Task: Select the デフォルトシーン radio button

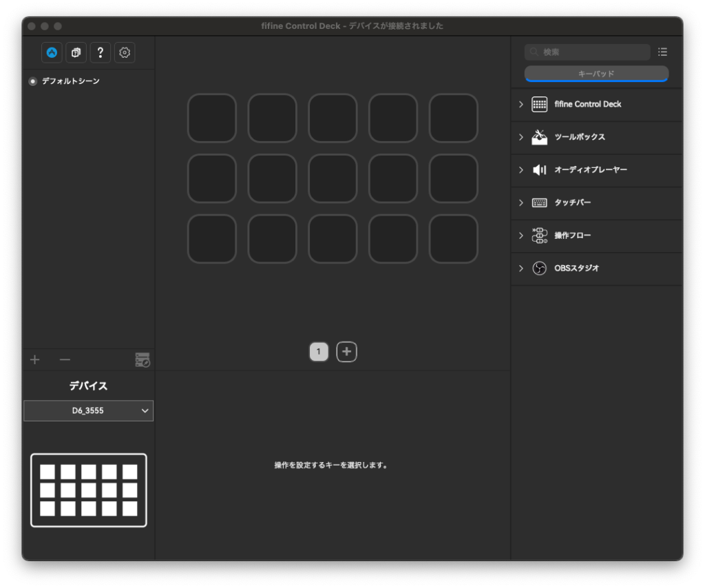Action: tap(32, 81)
